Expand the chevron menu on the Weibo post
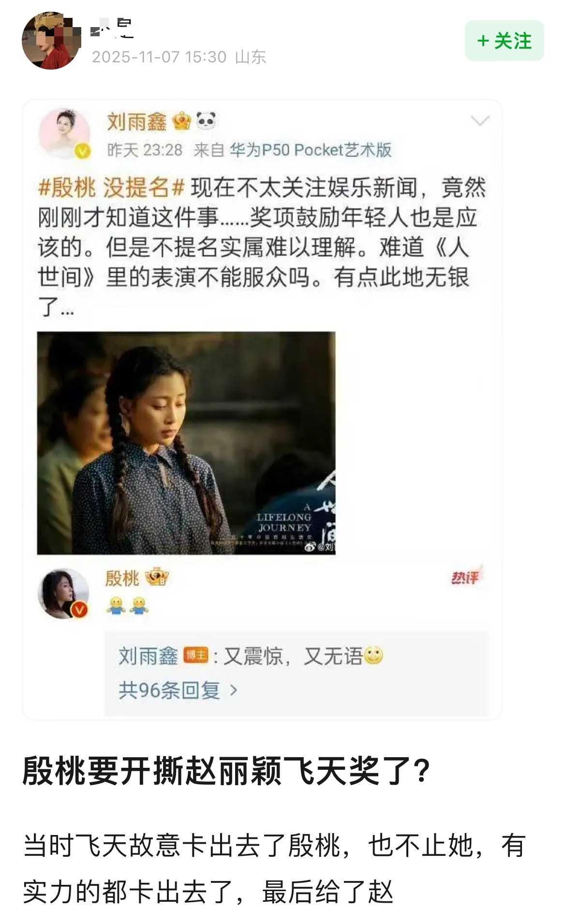This screenshot has height=924, width=566. (x=480, y=121)
